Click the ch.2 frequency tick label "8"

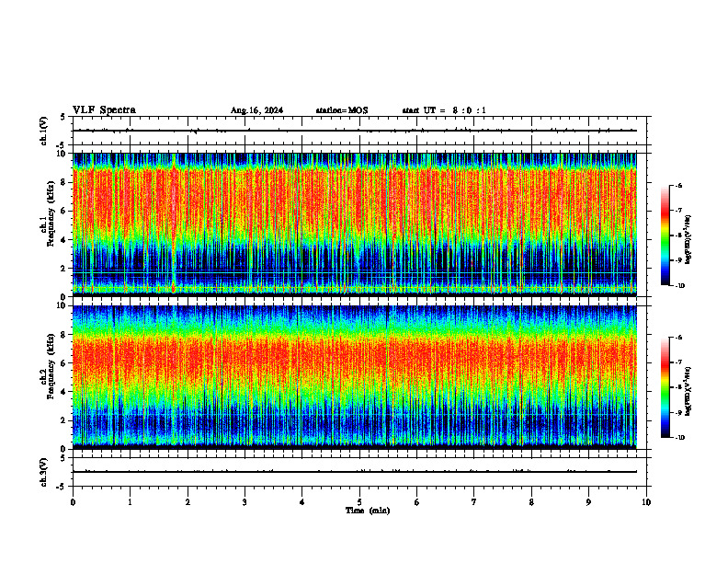64,335
